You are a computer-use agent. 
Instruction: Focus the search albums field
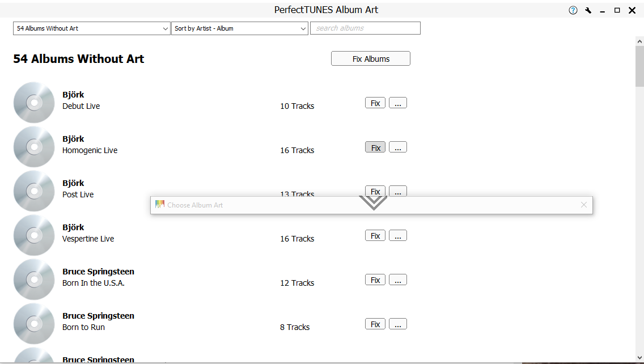pyautogui.click(x=365, y=28)
